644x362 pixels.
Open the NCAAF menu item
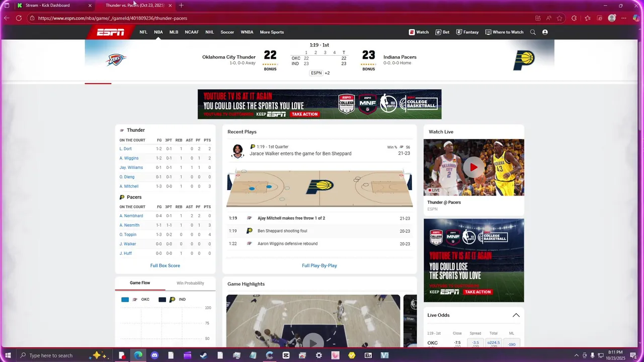click(x=192, y=32)
